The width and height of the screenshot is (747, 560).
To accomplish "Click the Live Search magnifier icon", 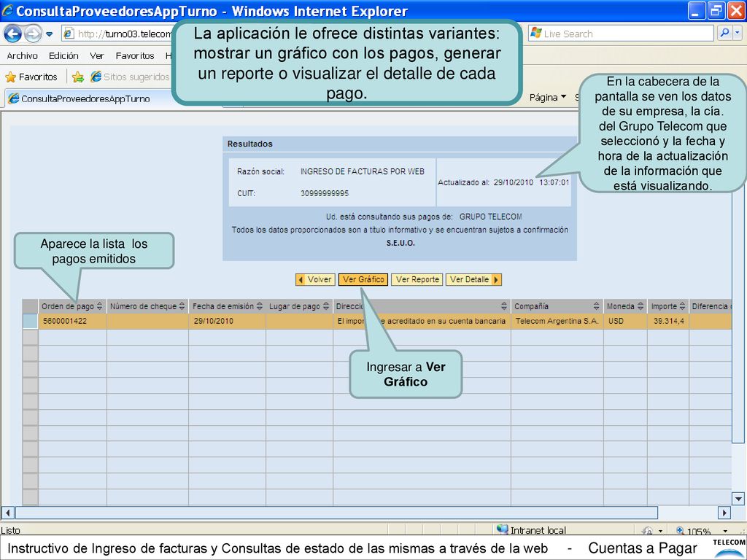I will (724, 34).
